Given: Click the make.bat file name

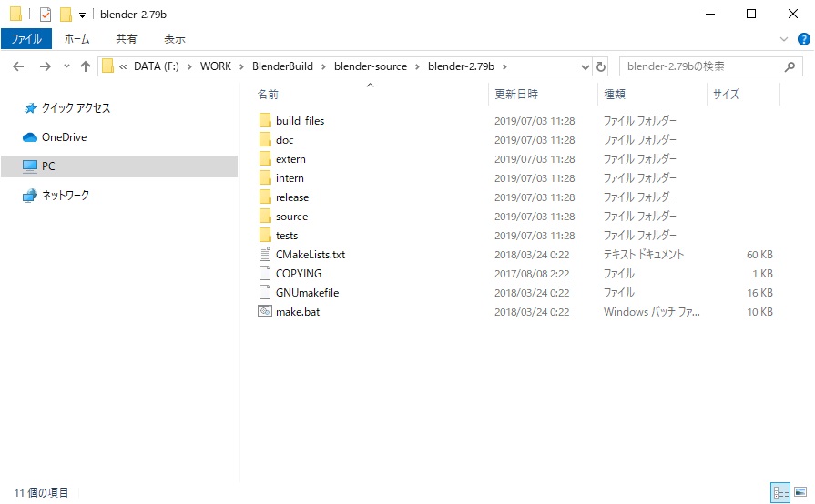Looking at the screenshot, I should point(298,312).
